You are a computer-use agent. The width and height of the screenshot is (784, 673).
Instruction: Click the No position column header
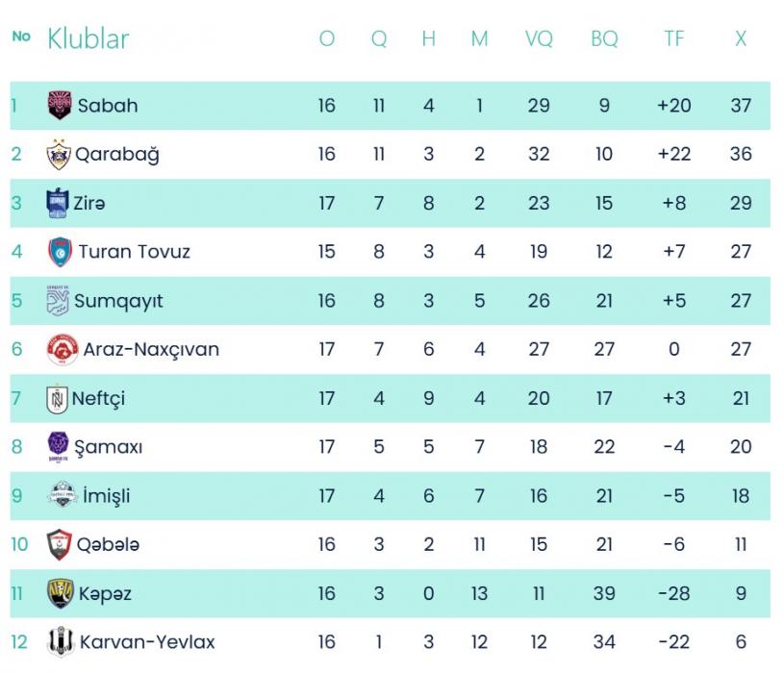tap(21, 37)
